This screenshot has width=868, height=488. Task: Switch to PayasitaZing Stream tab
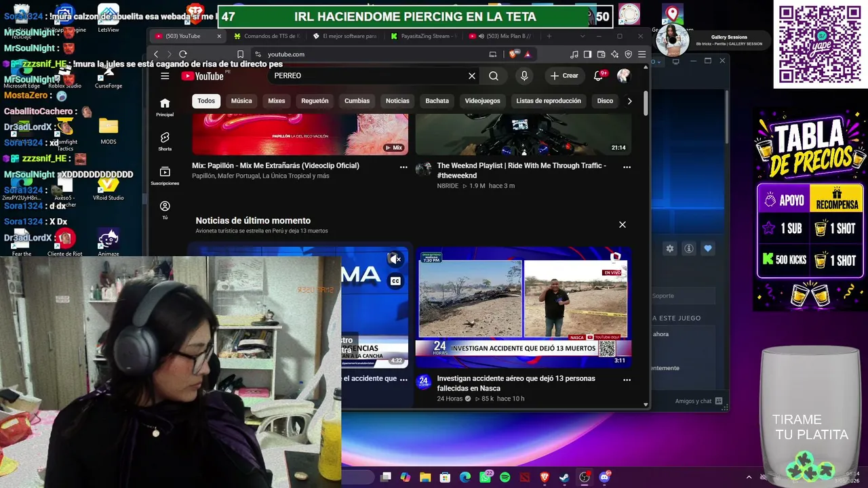coord(423,36)
